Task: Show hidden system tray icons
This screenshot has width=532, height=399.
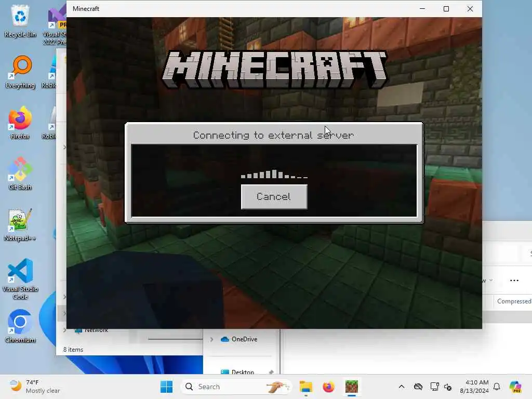Action: [402, 387]
